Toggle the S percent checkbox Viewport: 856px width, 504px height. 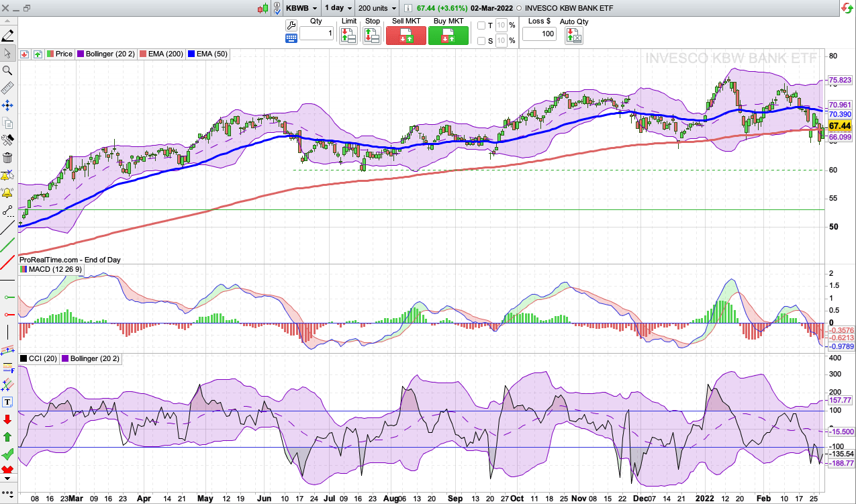click(481, 41)
